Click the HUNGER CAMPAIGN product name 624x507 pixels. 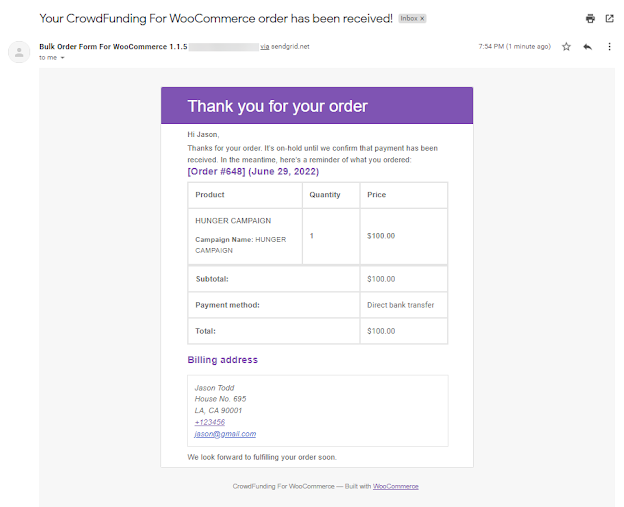pyautogui.click(x=233, y=221)
